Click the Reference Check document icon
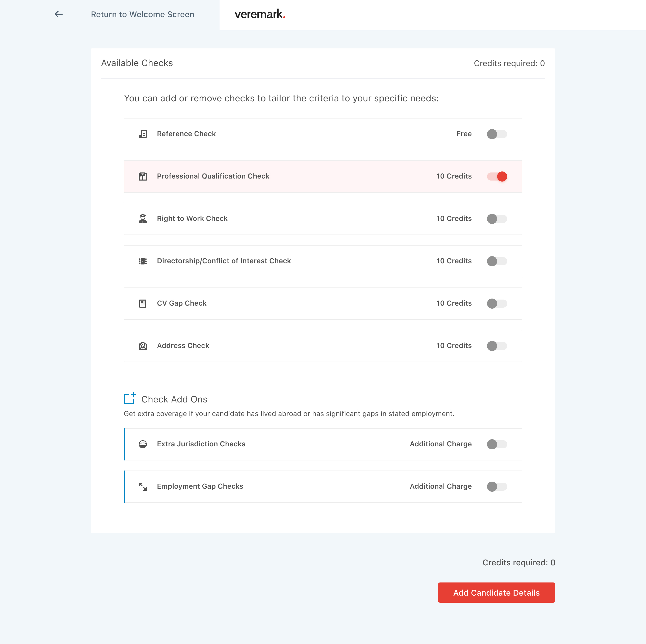This screenshot has width=646, height=644. click(143, 134)
